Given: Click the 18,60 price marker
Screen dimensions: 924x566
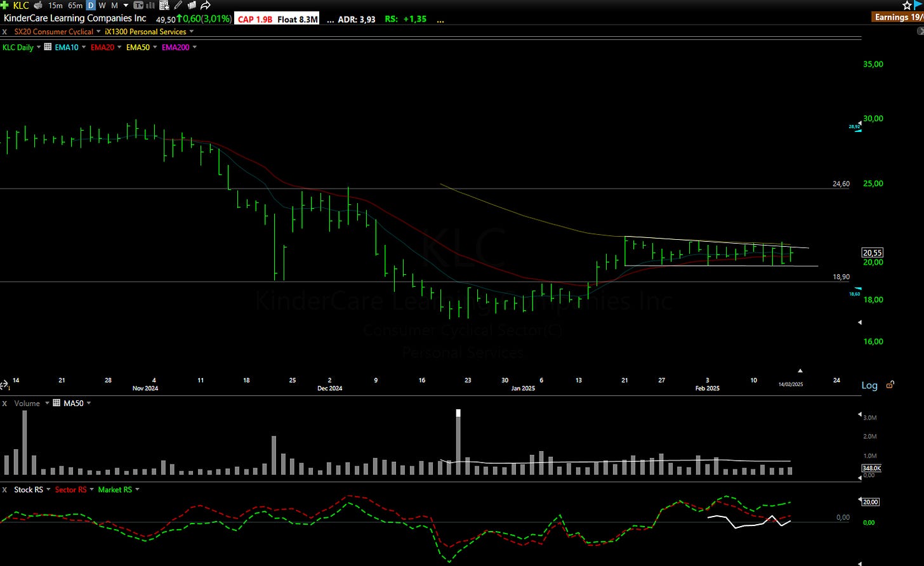Looking at the screenshot, I should click(854, 294).
